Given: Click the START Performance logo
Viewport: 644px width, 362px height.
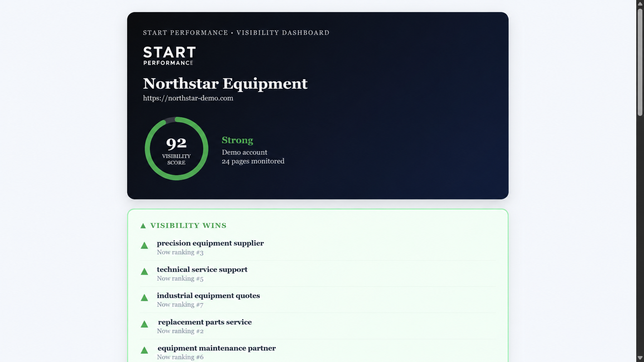Looking at the screenshot, I should pos(169,56).
